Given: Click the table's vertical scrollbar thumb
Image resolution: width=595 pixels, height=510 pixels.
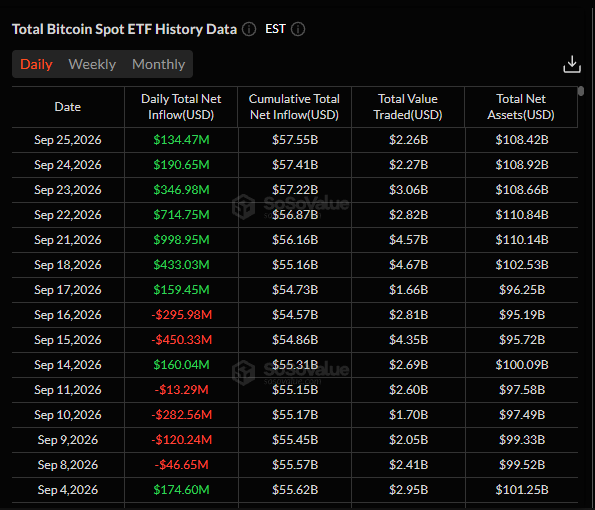Looking at the screenshot, I should [581, 91].
